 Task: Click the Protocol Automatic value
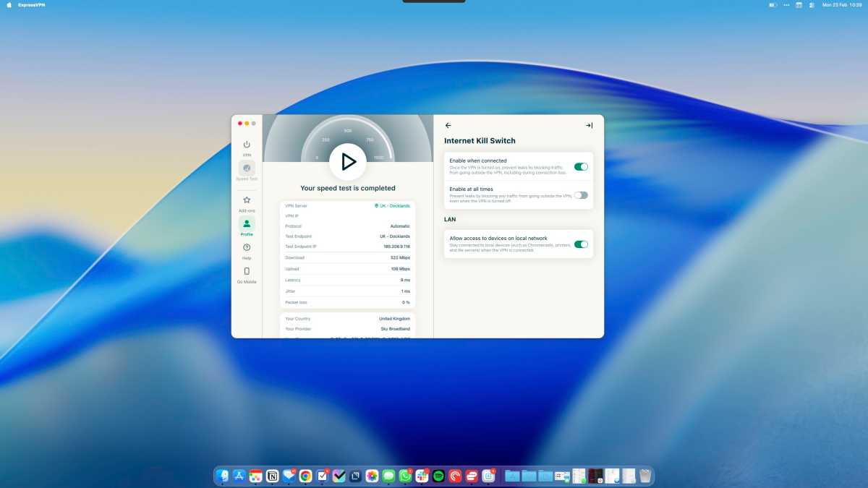pos(400,226)
